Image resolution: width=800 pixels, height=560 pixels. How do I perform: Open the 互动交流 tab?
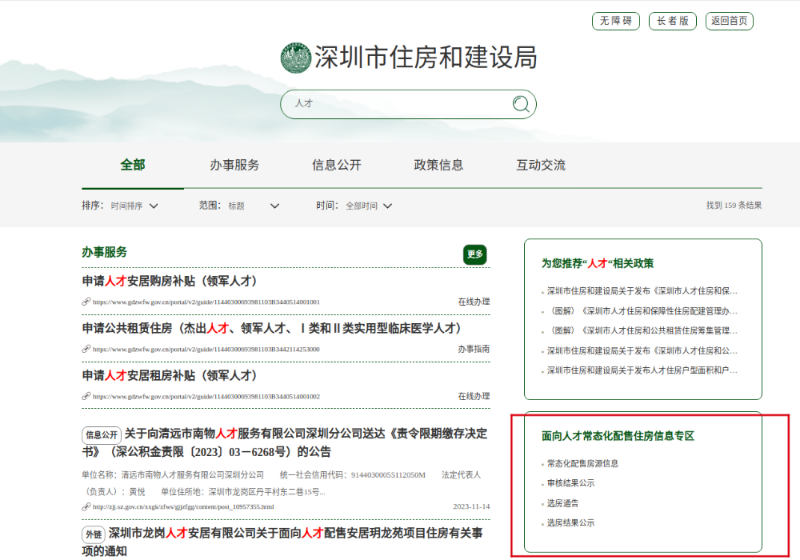[540, 165]
